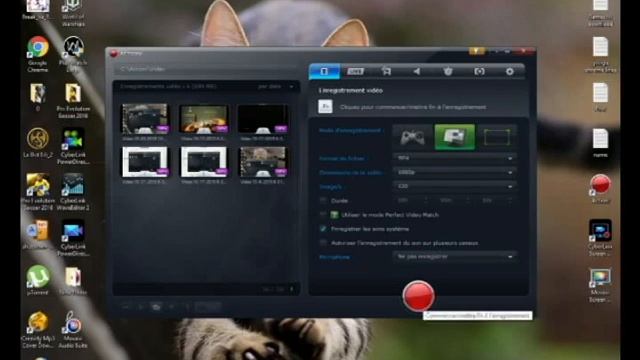
Task: Open the first video thumbnail in top row
Action: point(145,119)
